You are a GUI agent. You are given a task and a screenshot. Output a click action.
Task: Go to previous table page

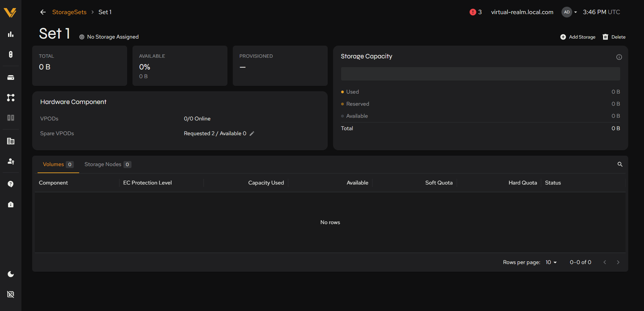coord(605,262)
